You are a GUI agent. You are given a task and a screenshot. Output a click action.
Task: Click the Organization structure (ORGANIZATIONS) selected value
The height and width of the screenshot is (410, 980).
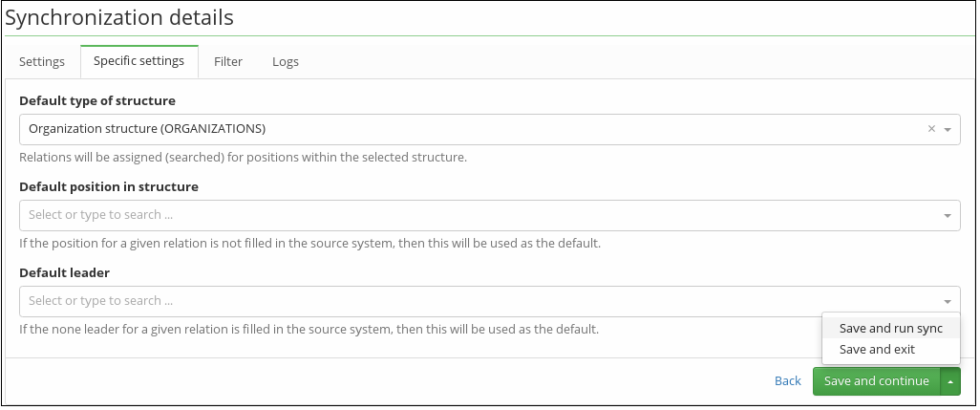[x=147, y=129]
